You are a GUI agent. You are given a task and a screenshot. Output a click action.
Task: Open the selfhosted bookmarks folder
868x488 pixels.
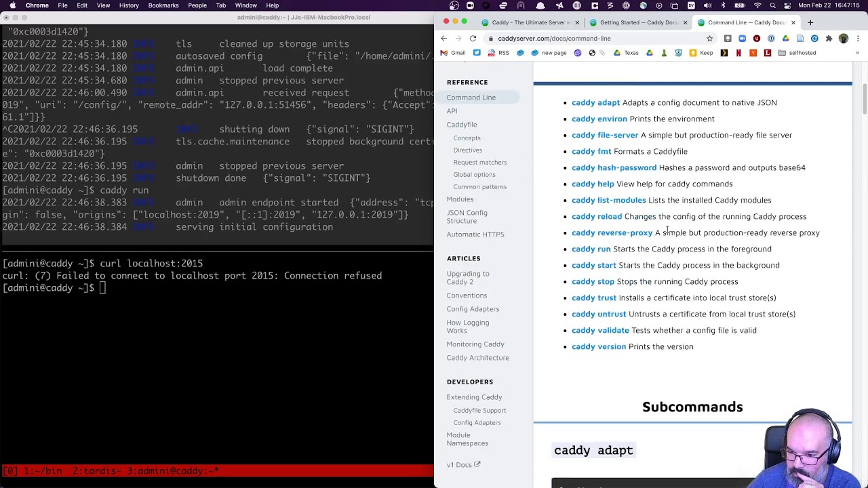797,53
